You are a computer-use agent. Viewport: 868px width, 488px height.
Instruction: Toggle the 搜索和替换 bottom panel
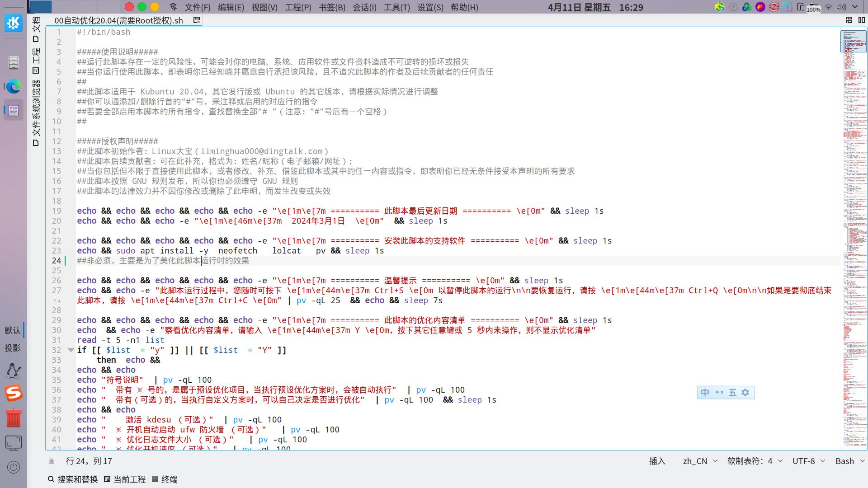73,479
